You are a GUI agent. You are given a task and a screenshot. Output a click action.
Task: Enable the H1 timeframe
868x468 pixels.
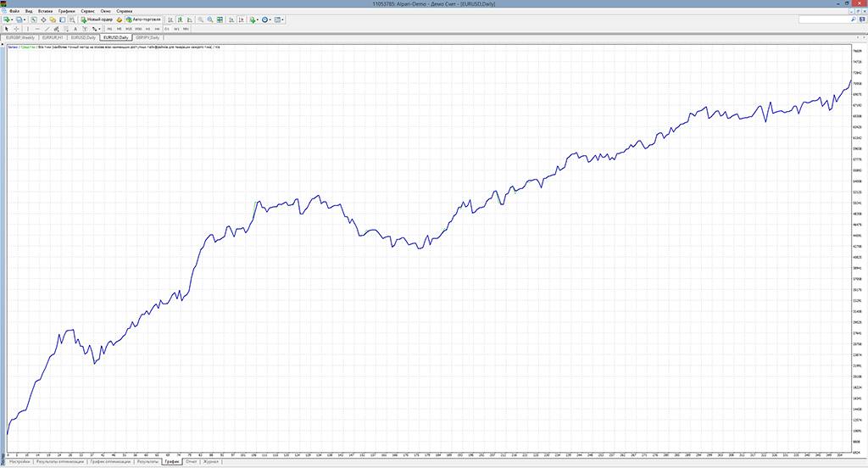(x=147, y=29)
